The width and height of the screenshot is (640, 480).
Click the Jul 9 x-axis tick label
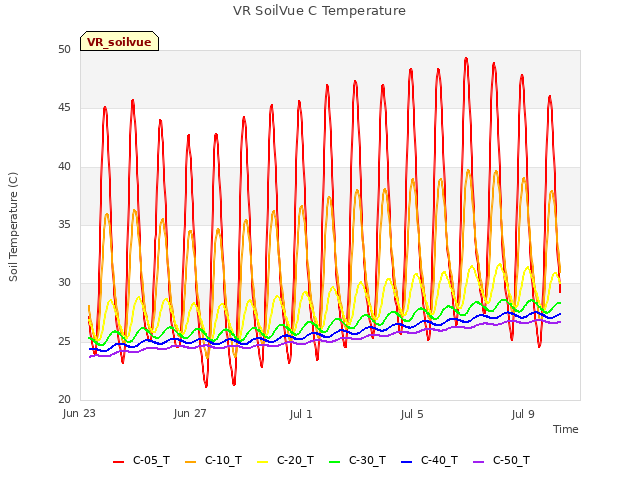coord(523,414)
